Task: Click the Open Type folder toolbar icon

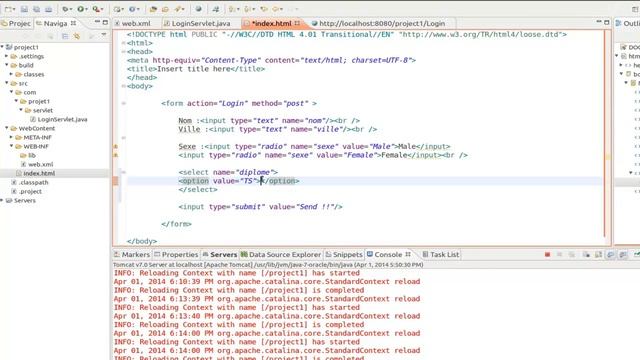Action: coord(153,9)
